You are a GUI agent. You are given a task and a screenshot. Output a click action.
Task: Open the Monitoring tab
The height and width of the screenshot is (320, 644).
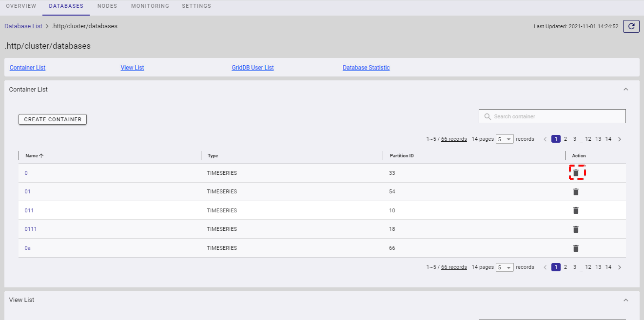pos(150,6)
